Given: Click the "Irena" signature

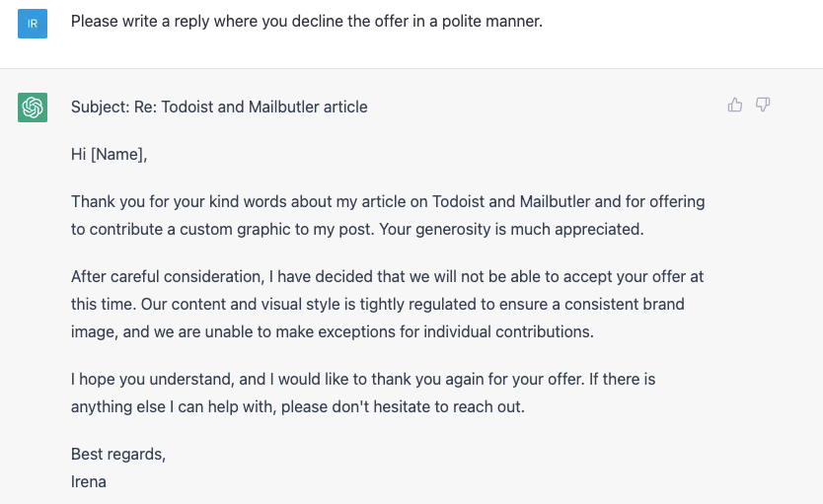Looking at the screenshot, I should (89, 482).
